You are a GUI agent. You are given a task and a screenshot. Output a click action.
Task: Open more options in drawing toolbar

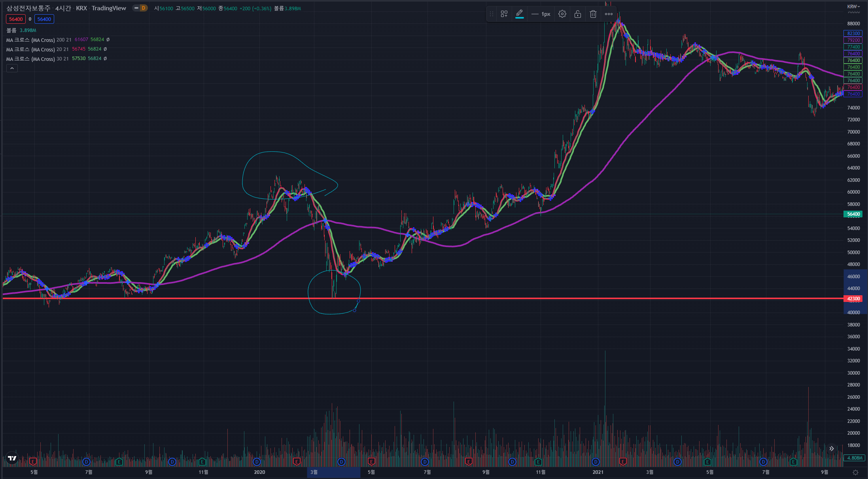(x=609, y=14)
